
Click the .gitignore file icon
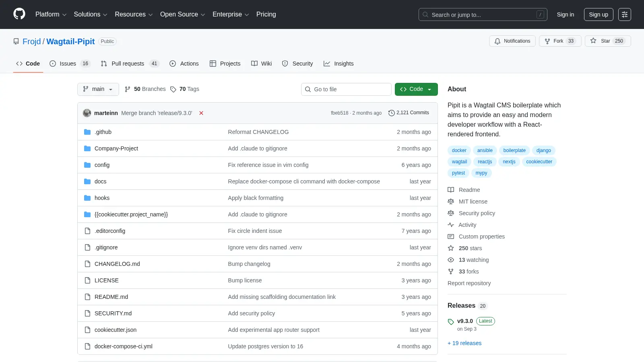tap(87, 247)
